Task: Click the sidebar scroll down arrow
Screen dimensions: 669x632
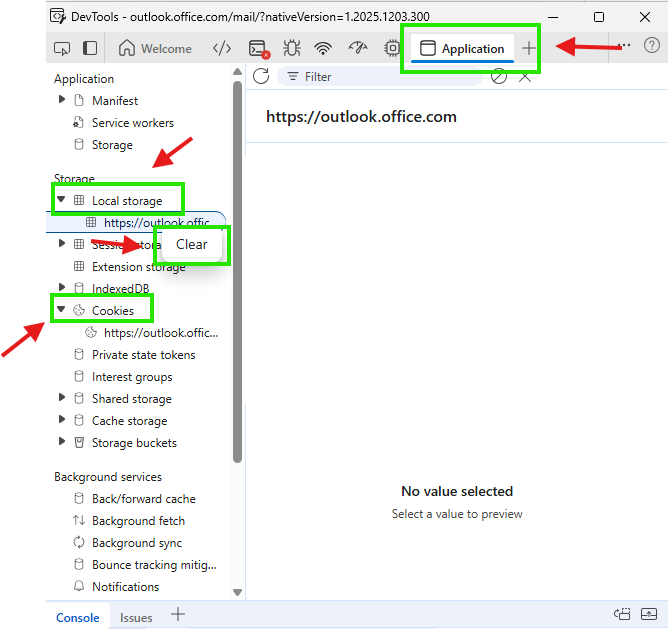Action: pyautogui.click(x=238, y=592)
